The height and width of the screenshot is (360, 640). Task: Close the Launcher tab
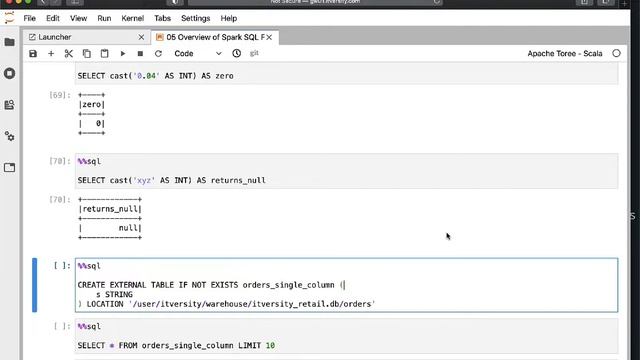[x=141, y=37]
